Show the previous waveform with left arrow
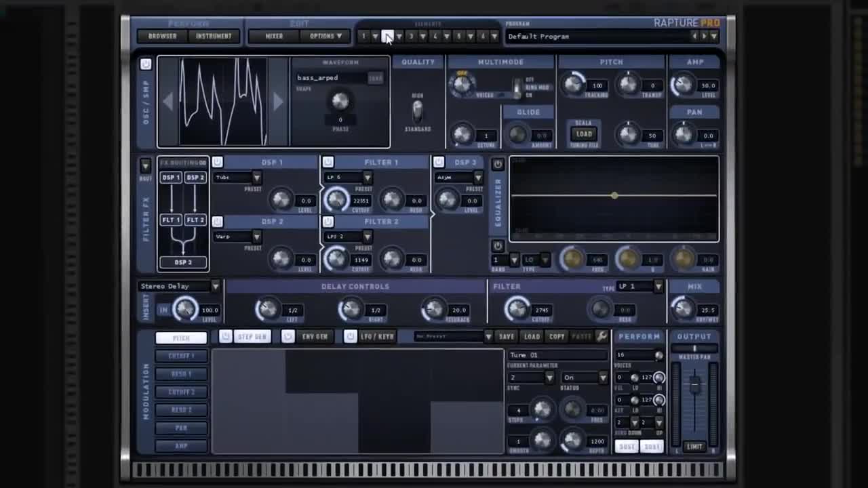The image size is (868, 488). pos(168,102)
